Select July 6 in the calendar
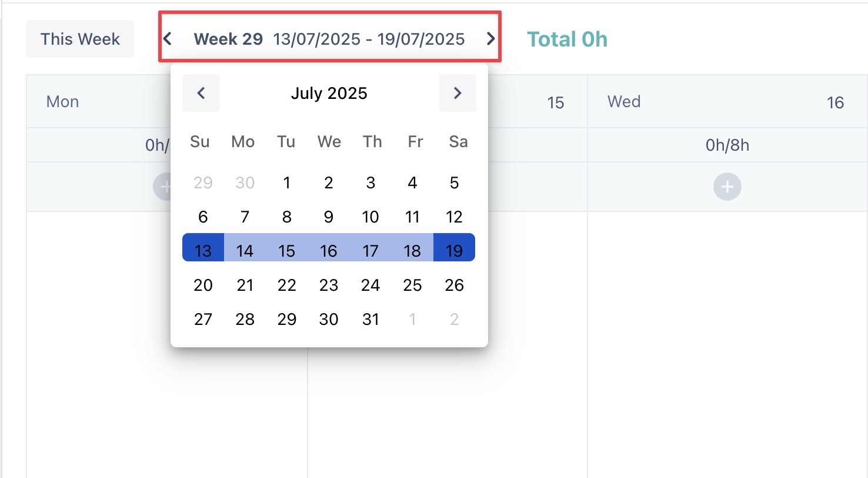Viewport: 868px width, 478px height. tap(203, 217)
